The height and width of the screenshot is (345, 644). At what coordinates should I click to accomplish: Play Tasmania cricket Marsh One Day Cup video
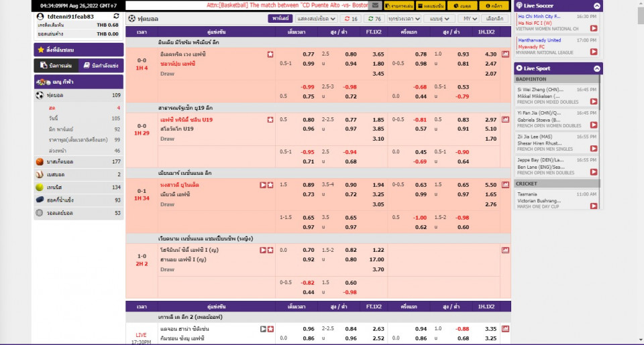tap(594, 206)
